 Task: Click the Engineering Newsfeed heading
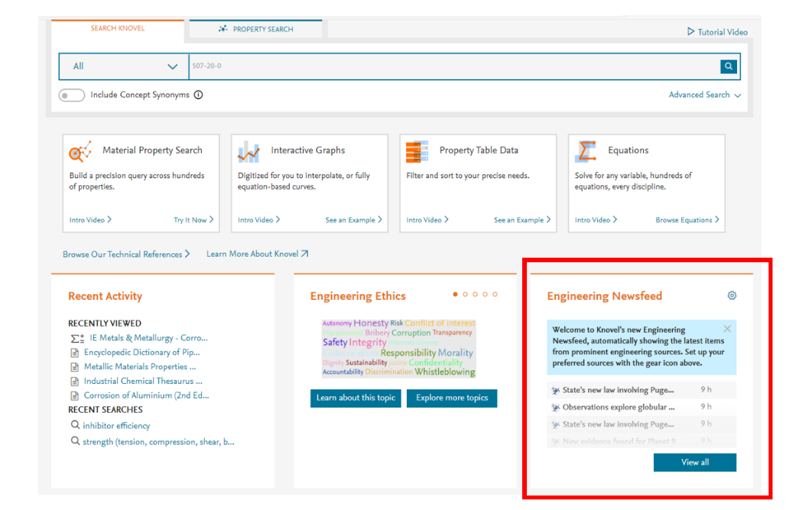(604, 296)
